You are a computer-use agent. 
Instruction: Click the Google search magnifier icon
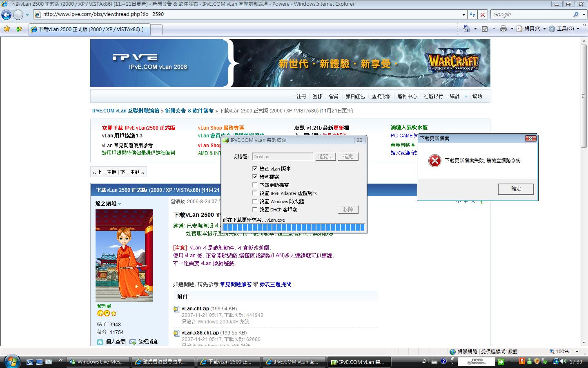click(x=576, y=14)
